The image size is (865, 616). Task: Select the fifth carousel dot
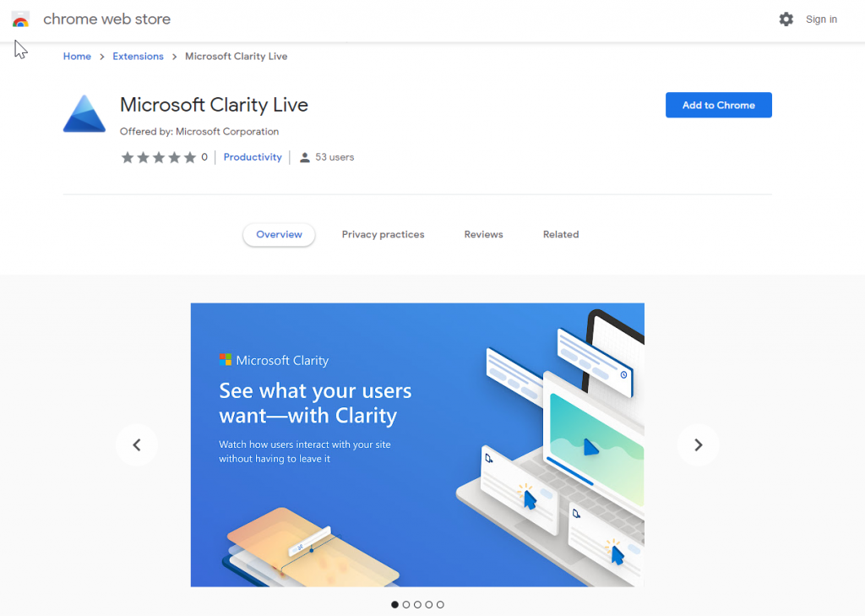tap(440, 604)
